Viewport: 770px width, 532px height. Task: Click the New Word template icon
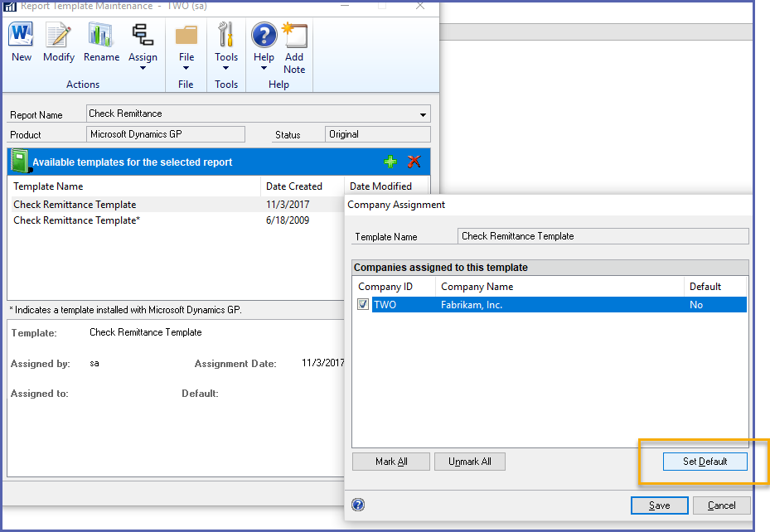tap(21, 34)
